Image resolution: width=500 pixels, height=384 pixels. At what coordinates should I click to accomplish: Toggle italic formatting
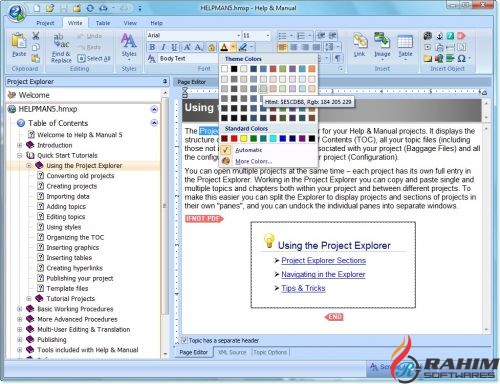163,47
